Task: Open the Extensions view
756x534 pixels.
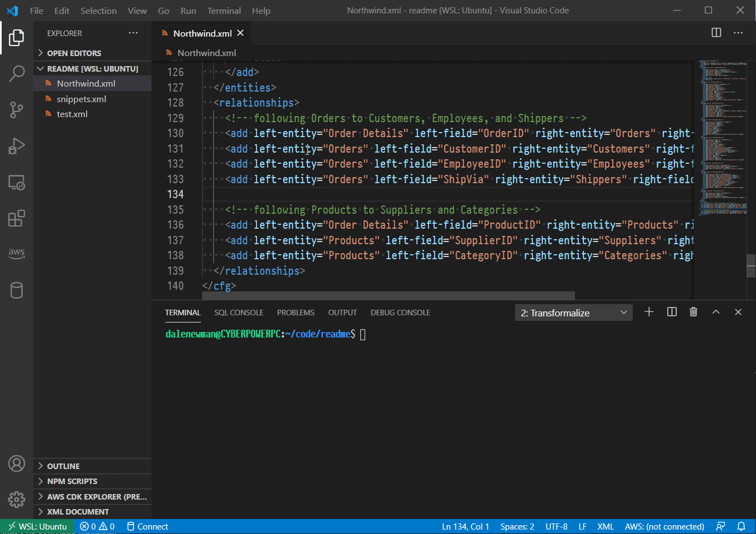Action: point(17,218)
